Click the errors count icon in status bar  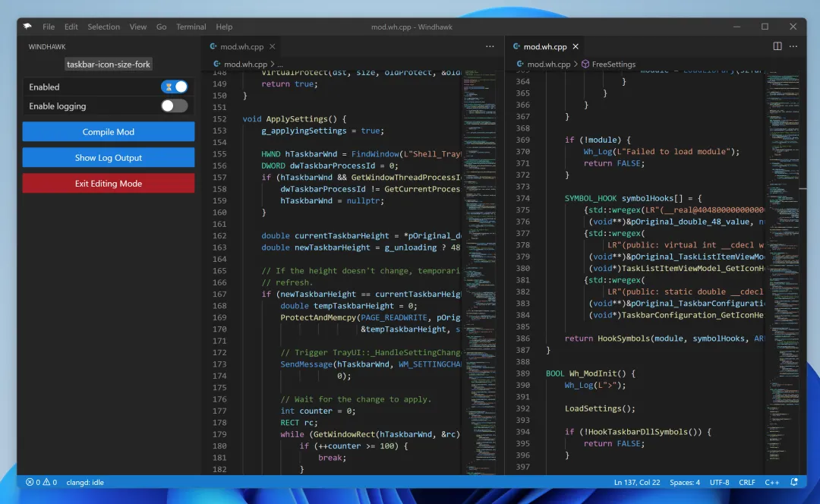(x=30, y=482)
